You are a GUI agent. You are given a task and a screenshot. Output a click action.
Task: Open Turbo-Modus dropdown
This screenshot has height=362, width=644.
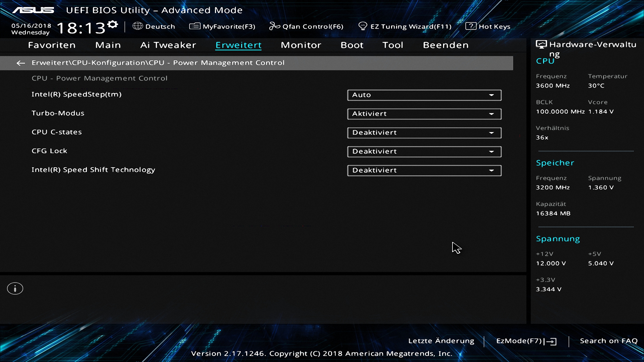424,114
